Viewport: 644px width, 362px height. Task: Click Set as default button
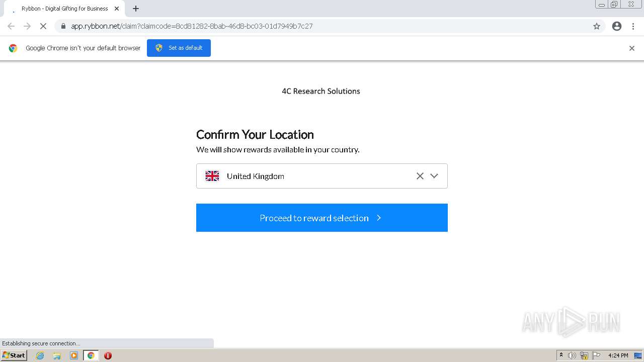click(x=179, y=48)
